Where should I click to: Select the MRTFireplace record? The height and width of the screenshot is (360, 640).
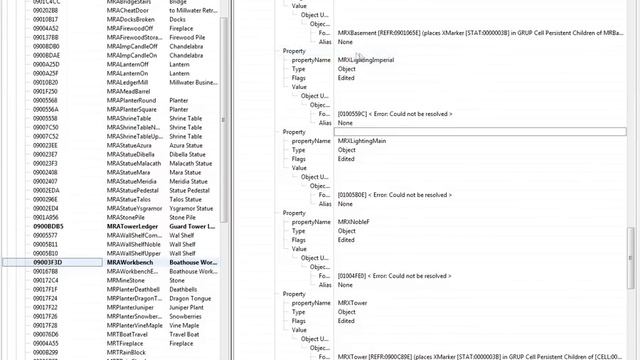pyautogui.click(x=125, y=343)
